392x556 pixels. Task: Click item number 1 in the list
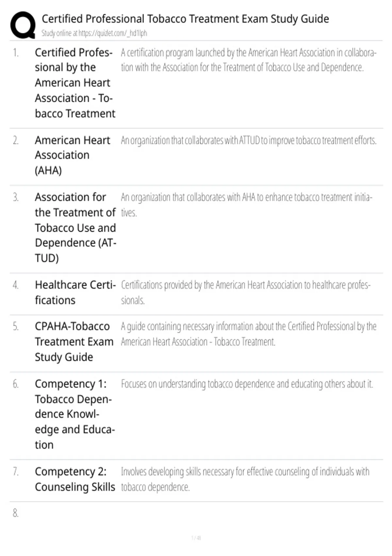(x=16, y=53)
